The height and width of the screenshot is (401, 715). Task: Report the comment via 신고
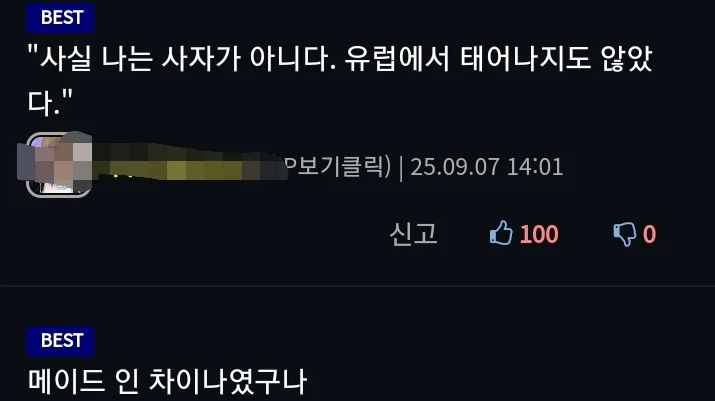coord(413,234)
